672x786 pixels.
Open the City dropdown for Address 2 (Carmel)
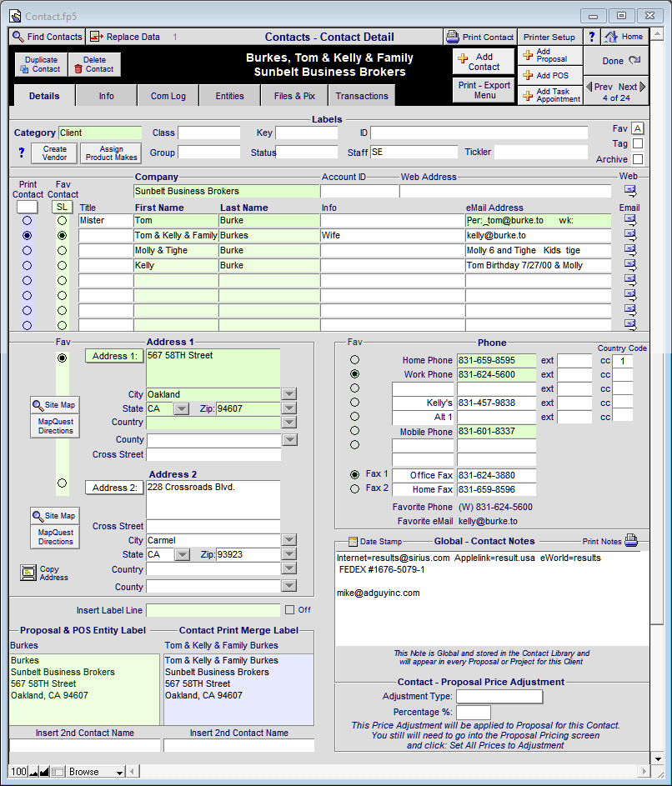click(x=289, y=540)
